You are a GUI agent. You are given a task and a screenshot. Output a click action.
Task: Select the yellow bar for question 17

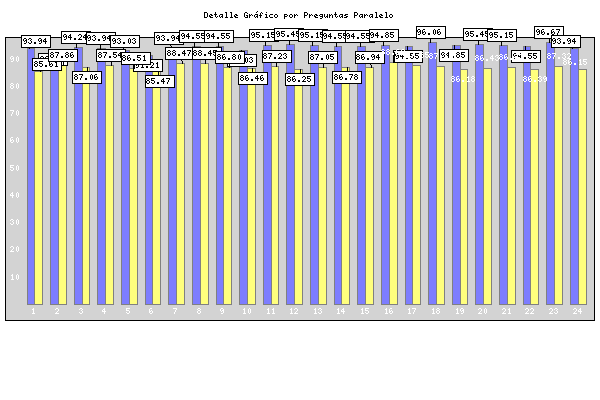[x=416, y=185]
